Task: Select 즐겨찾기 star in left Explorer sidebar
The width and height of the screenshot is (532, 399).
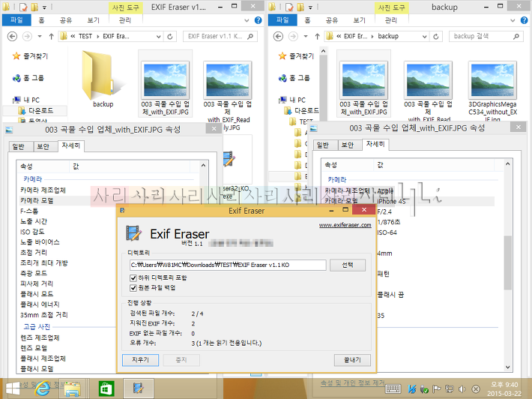Action: click(16, 56)
